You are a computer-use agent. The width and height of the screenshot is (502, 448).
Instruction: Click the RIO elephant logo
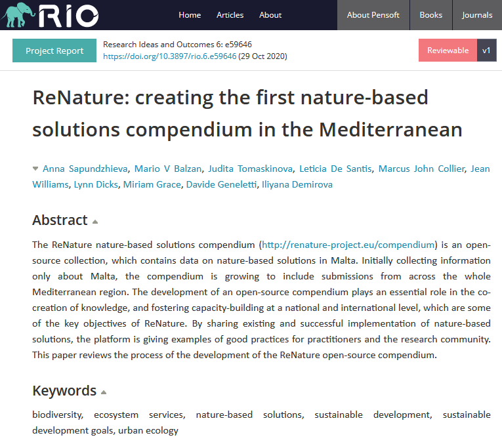[50, 14]
